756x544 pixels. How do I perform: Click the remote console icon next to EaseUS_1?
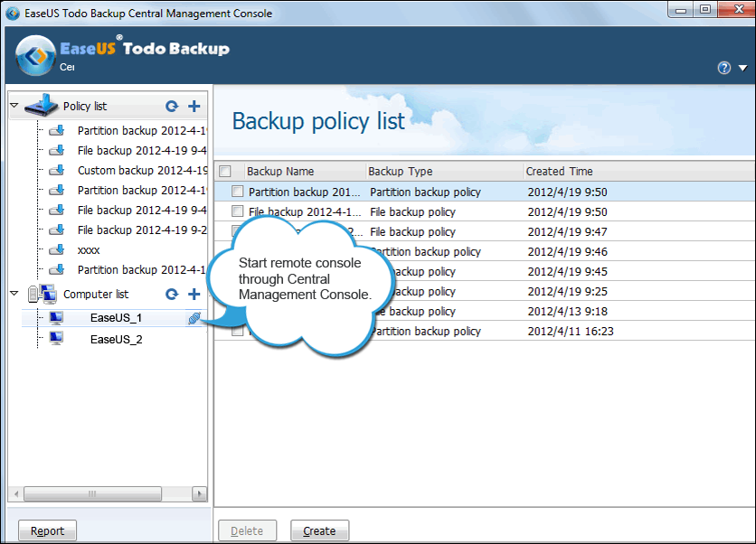click(x=194, y=318)
